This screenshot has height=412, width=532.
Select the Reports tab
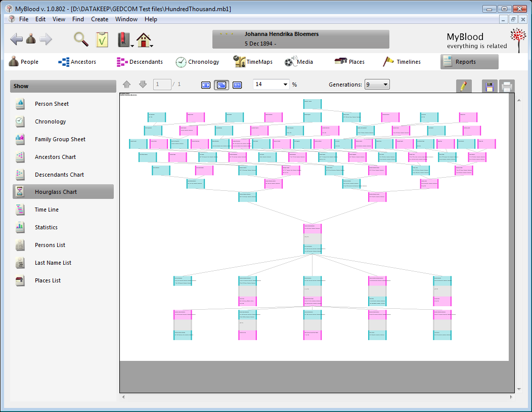(x=469, y=62)
